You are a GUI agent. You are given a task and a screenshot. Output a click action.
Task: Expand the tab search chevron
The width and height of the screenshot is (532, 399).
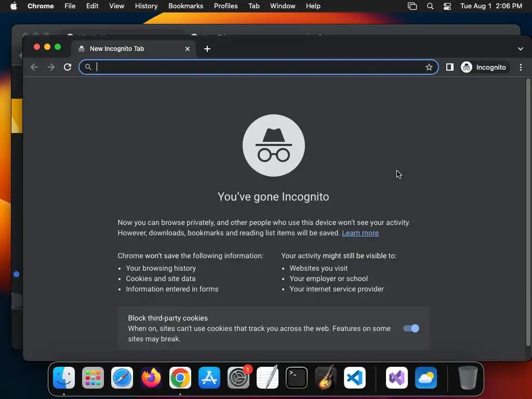coord(520,49)
